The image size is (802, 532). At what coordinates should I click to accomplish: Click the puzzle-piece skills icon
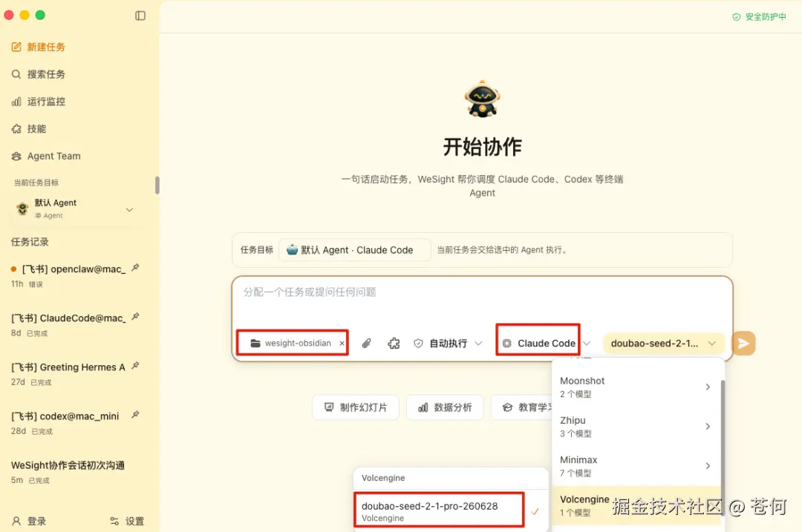tap(394, 344)
